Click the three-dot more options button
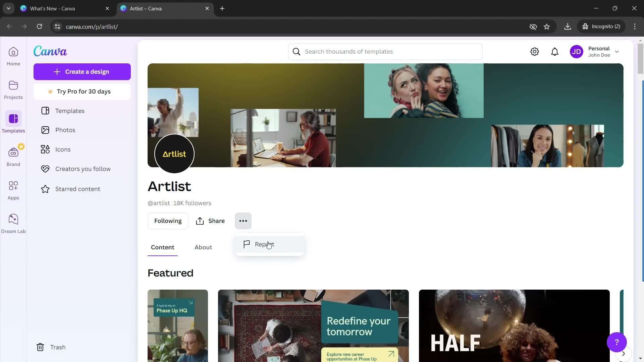The width and height of the screenshot is (644, 362). coord(243,221)
